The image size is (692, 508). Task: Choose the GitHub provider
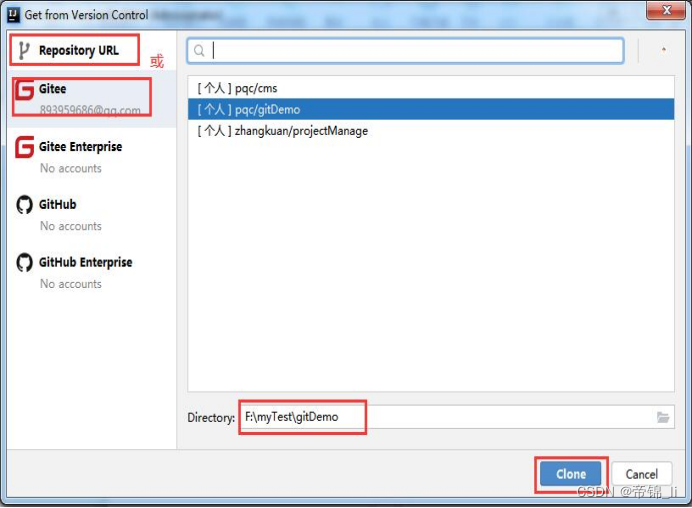click(x=92, y=214)
